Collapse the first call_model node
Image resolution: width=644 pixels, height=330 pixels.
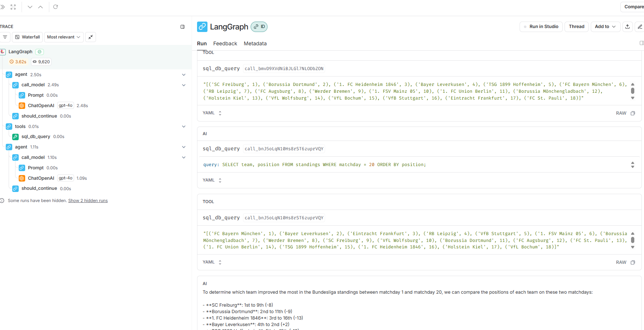184,85
